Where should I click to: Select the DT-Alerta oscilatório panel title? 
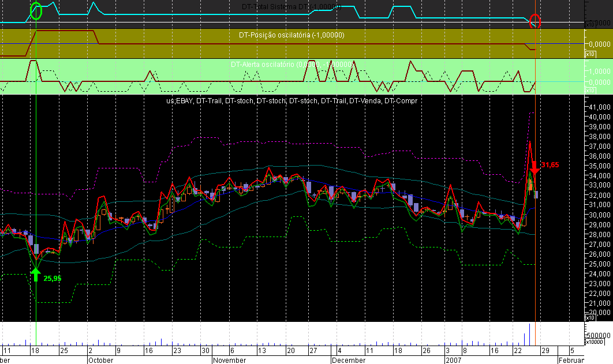(x=291, y=65)
